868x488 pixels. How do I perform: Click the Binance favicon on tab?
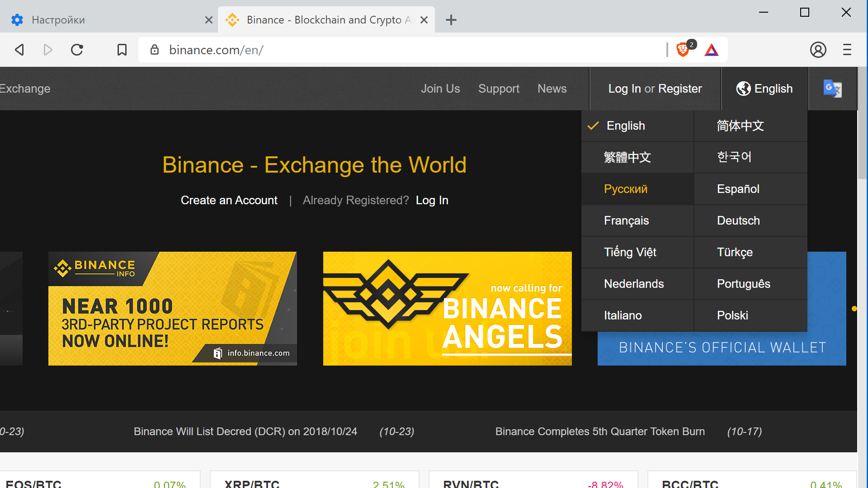click(x=232, y=20)
